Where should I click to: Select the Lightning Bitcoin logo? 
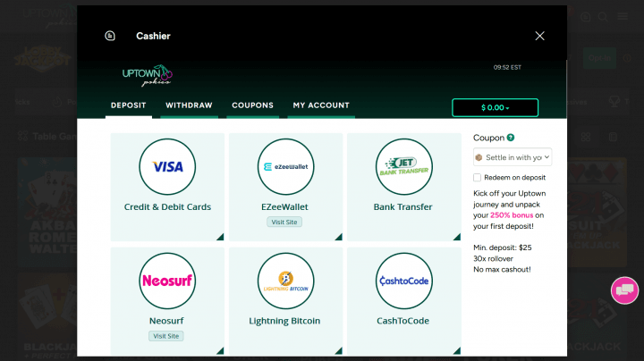click(x=286, y=281)
